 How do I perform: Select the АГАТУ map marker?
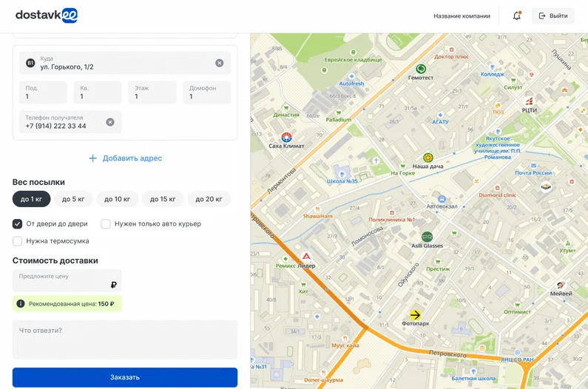point(440,115)
